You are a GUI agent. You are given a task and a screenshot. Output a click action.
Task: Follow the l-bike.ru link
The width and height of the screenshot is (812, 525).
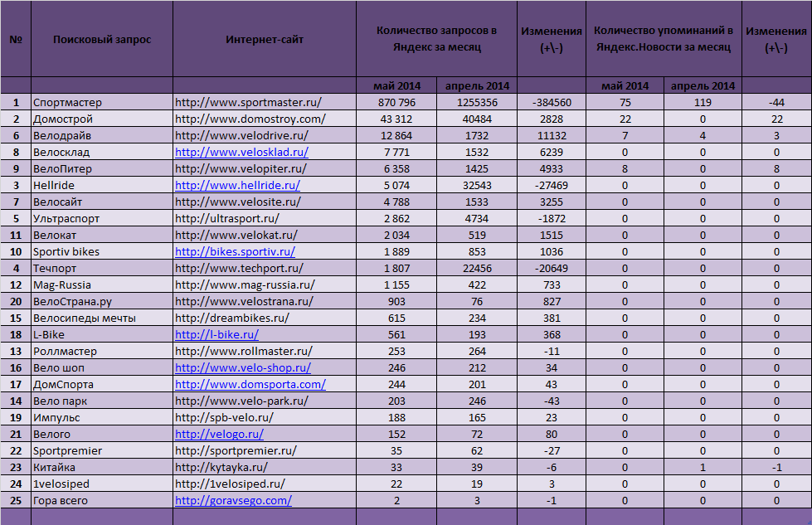(216, 335)
